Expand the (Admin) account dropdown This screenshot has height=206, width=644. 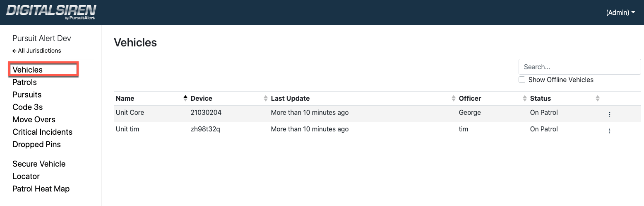click(620, 12)
